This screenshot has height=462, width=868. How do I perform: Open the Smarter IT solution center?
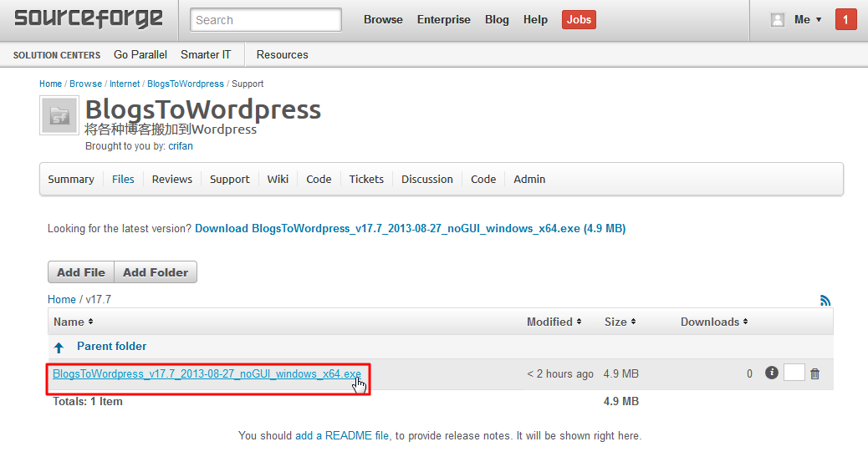coord(206,55)
